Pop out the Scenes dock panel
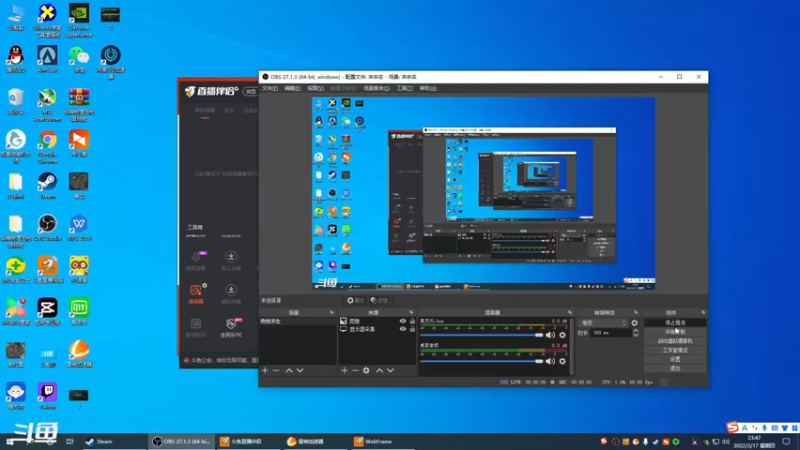The width and height of the screenshot is (800, 450). tap(332, 312)
